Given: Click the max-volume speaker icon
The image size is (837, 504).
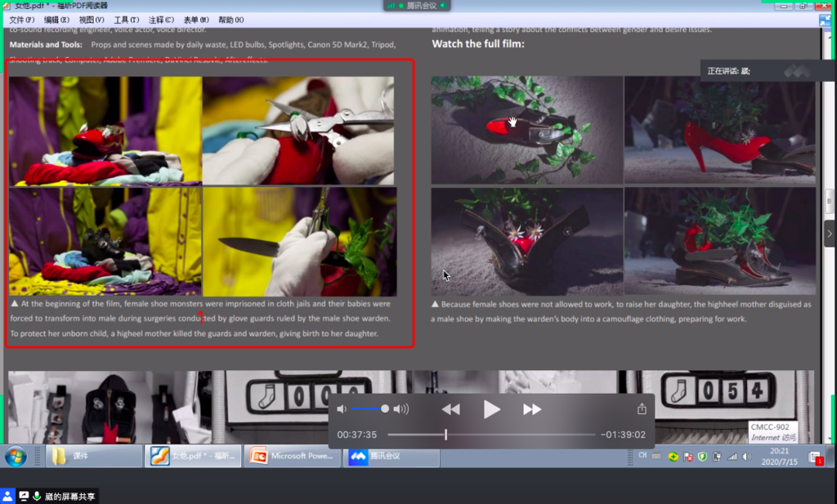Looking at the screenshot, I should 401,409.
